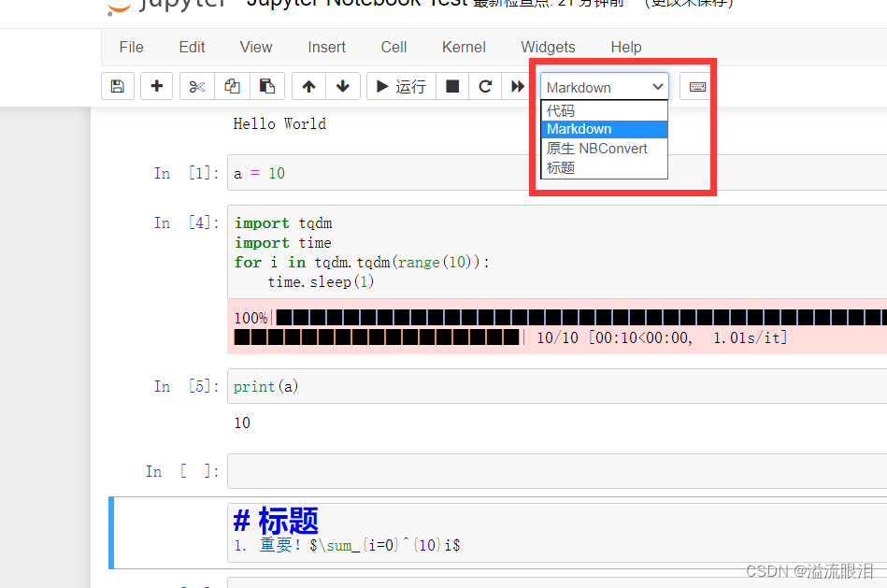Open the View menu
Image resolution: width=887 pixels, height=588 pixels.
pyautogui.click(x=256, y=47)
